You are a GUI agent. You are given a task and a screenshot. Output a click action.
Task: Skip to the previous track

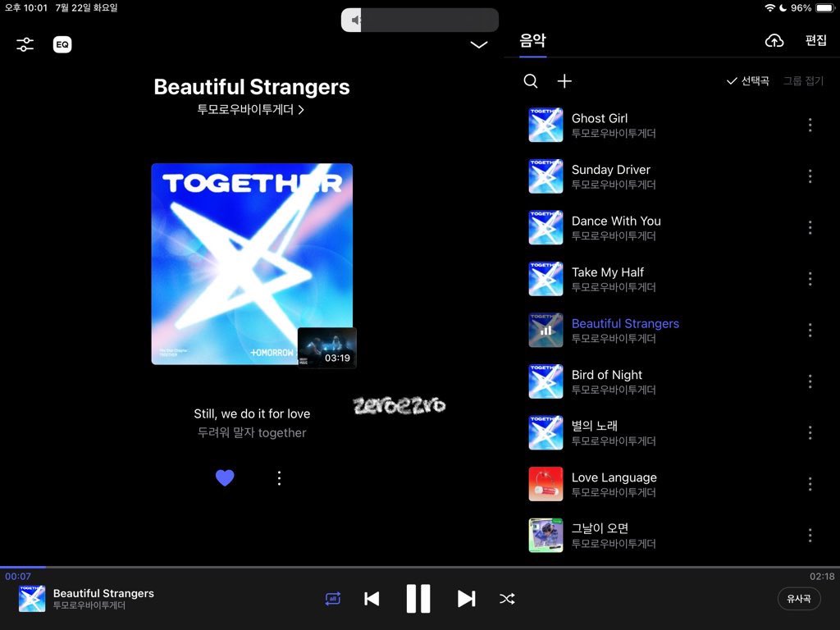[x=372, y=598]
